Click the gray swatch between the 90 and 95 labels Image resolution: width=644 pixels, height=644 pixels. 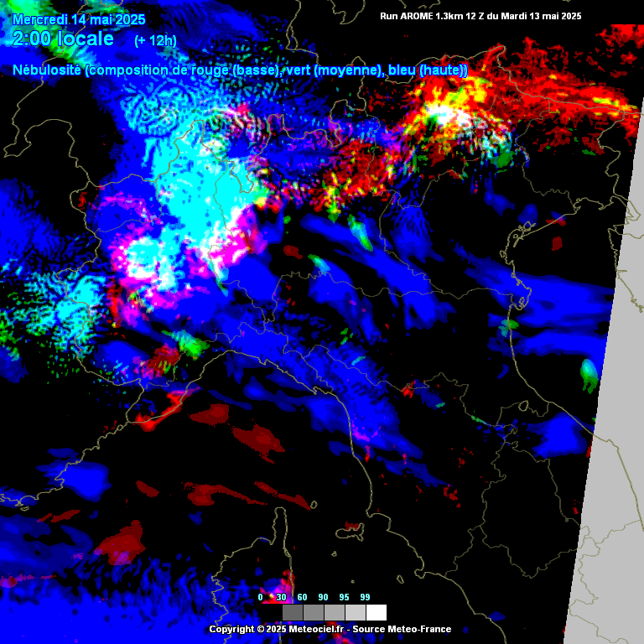coord(335,612)
